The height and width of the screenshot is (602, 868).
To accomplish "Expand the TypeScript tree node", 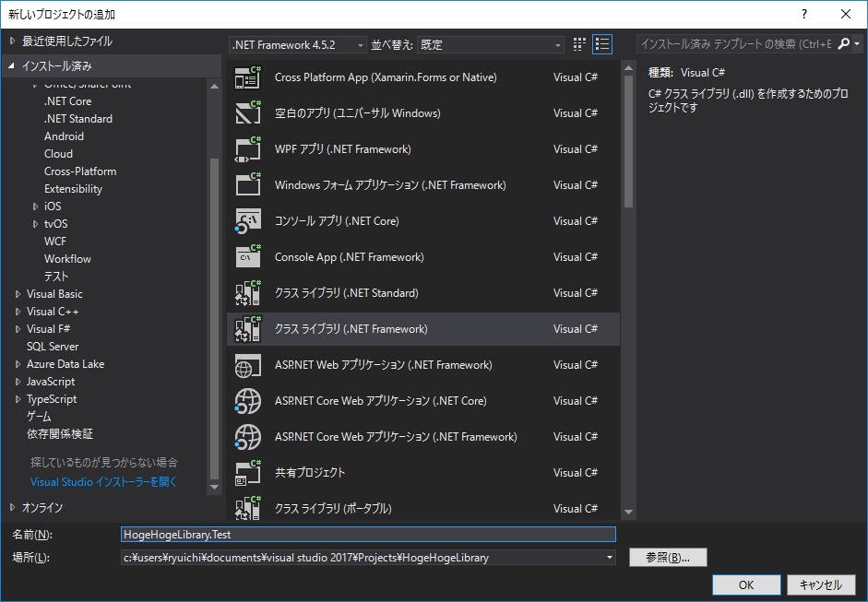I will click(x=18, y=399).
